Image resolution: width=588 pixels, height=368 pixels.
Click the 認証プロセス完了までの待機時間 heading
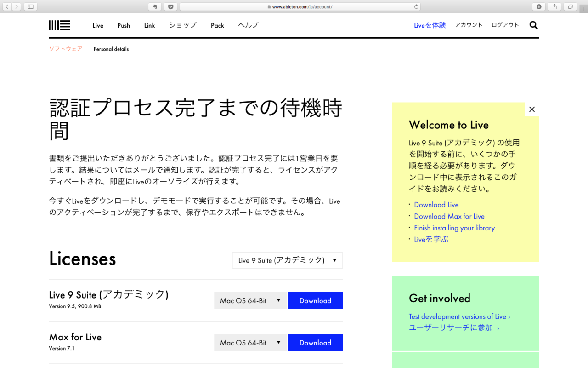(x=196, y=120)
